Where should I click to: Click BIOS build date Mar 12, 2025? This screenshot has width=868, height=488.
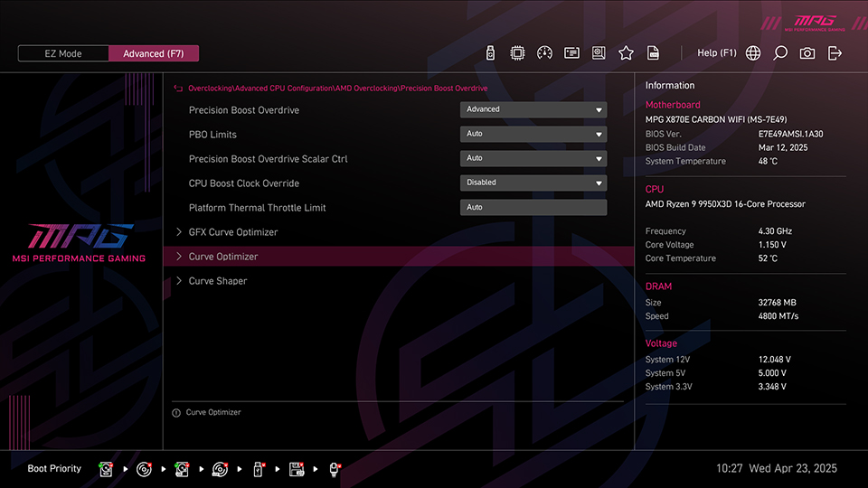(783, 147)
